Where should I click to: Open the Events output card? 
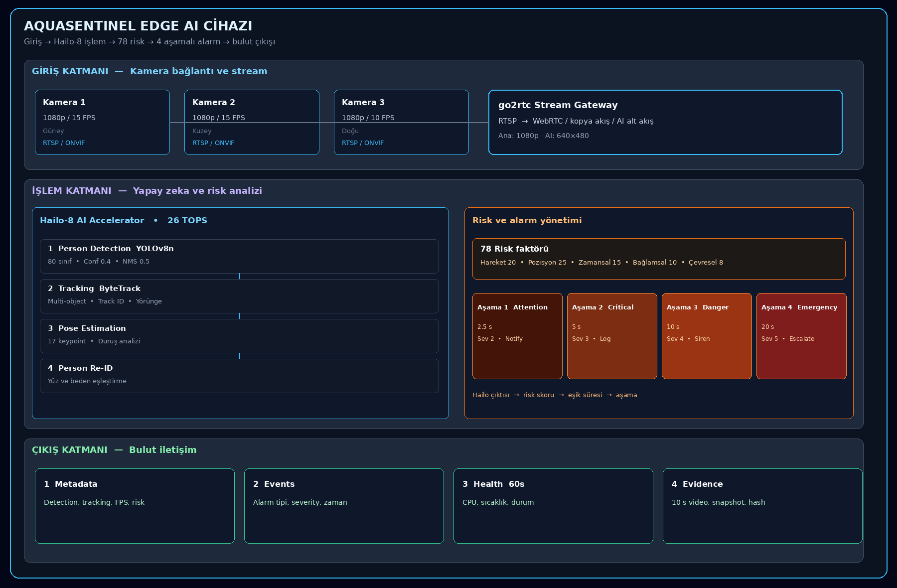(x=344, y=506)
